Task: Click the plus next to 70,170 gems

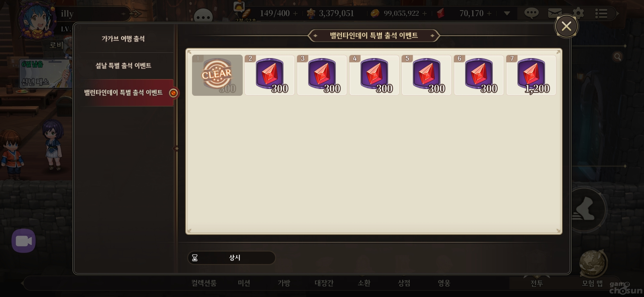Action: click(489, 13)
